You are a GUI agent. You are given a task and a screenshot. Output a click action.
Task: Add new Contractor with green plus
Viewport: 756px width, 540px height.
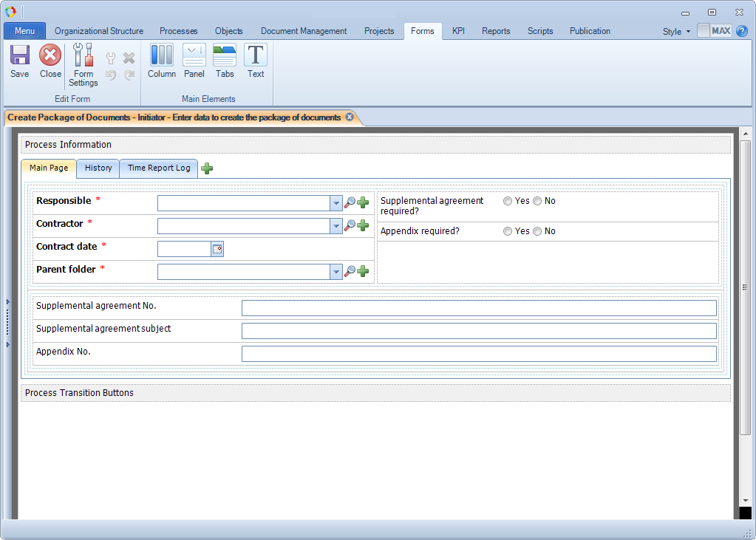coord(363,225)
